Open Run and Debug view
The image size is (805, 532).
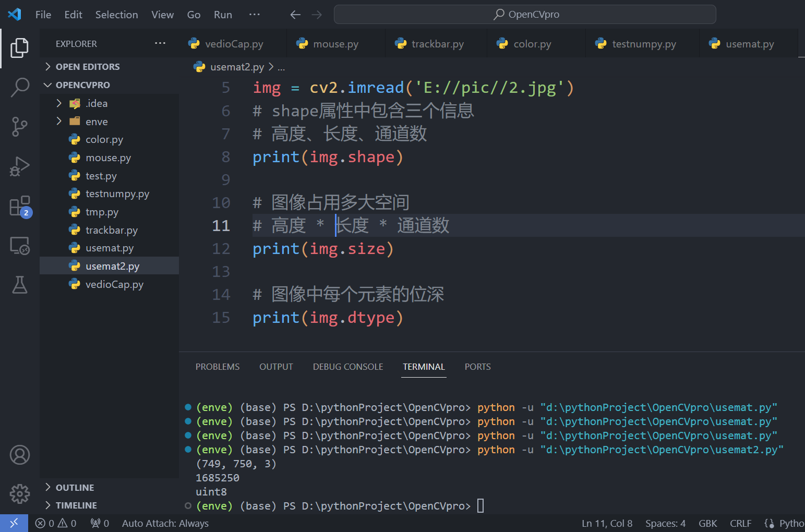click(20, 166)
